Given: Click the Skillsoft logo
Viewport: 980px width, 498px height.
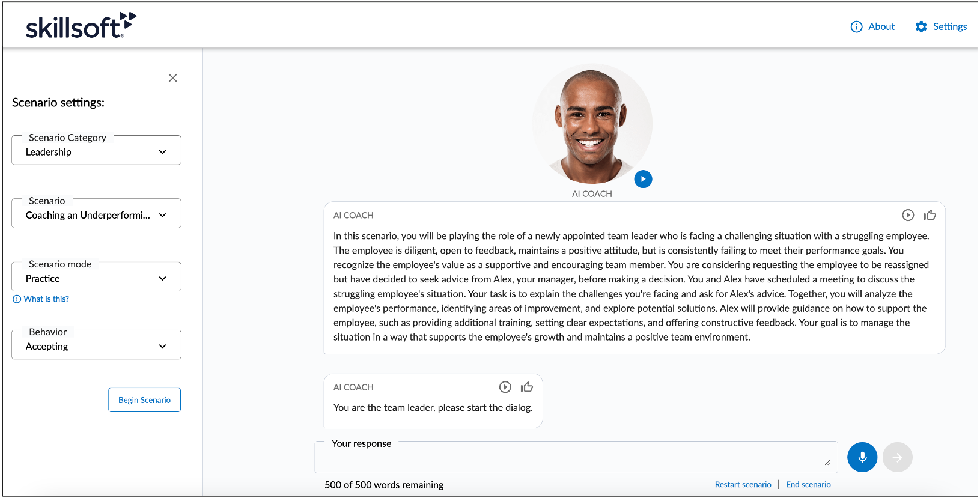Looking at the screenshot, I should click(x=81, y=25).
